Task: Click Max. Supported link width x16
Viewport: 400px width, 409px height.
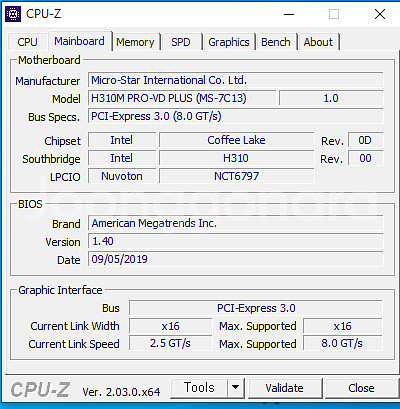Action: tap(343, 326)
